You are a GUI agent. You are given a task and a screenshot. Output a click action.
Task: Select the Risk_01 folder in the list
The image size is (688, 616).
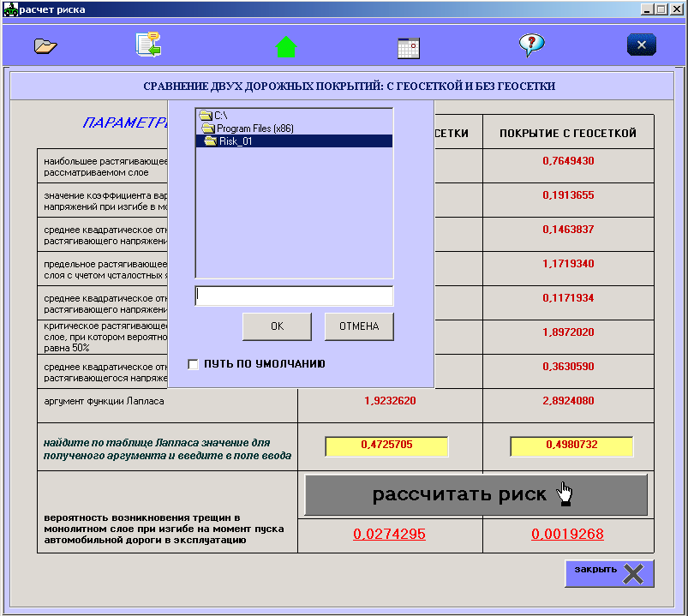(236, 141)
